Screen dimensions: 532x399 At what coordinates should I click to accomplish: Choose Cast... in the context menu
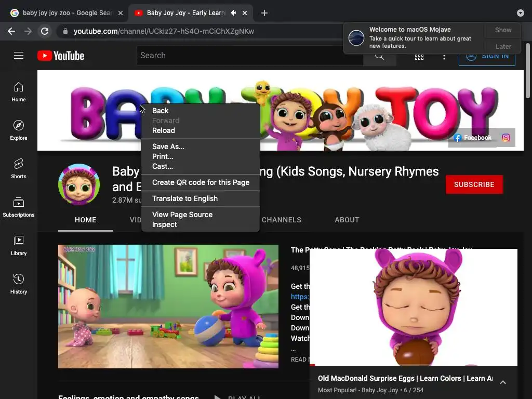pyautogui.click(x=201, y=166)
